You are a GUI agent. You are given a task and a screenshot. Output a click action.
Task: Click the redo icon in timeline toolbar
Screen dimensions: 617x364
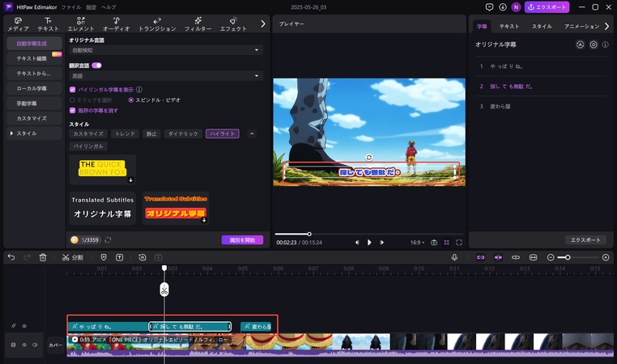click(x=27, y=257)
